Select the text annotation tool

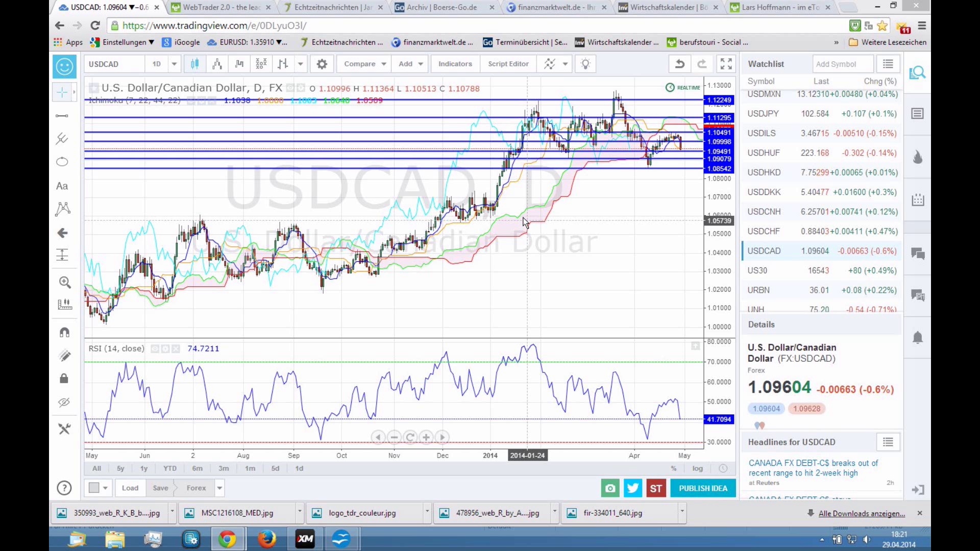point(62,186)
